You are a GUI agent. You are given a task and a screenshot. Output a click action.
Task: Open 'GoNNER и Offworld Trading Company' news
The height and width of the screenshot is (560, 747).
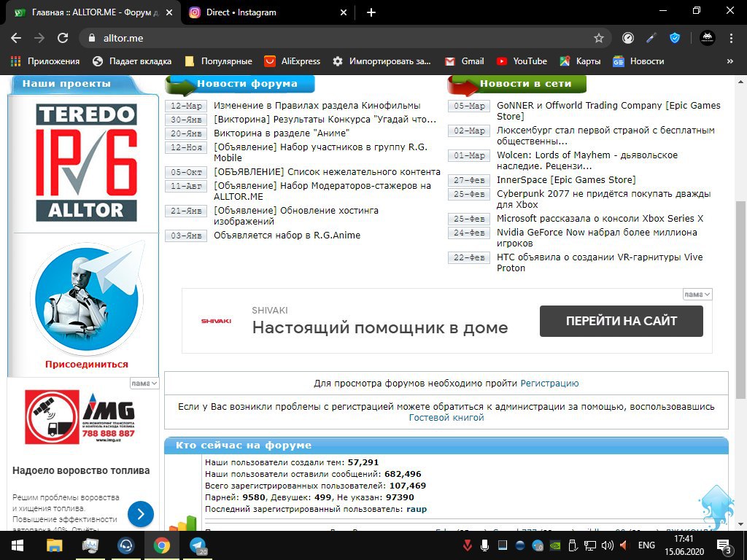tap(608, 111)
